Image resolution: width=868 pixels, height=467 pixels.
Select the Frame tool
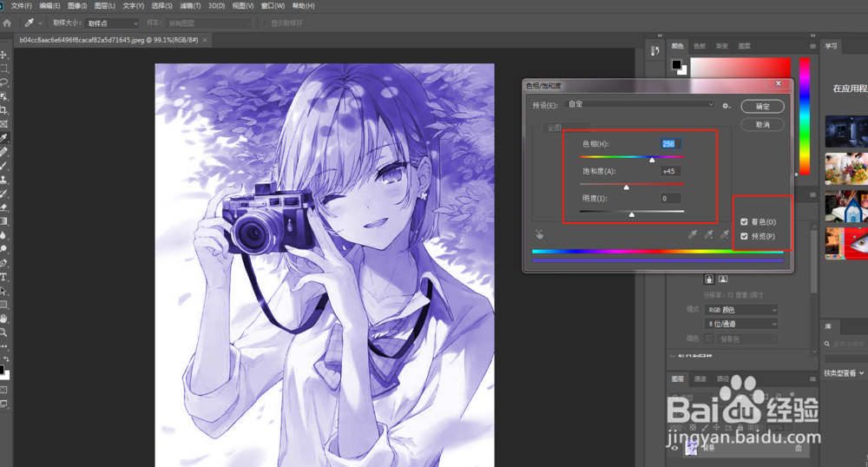point(3,124)
